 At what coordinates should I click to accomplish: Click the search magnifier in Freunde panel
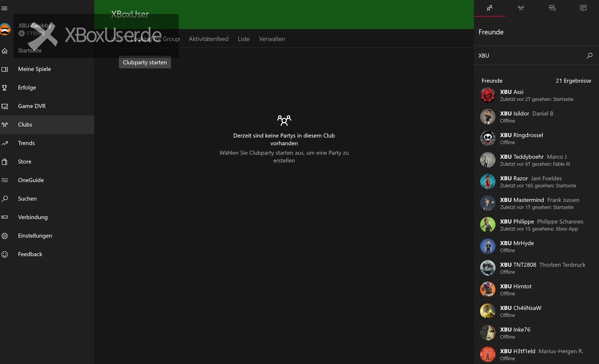pyautogui.click(x=589, y=56)
